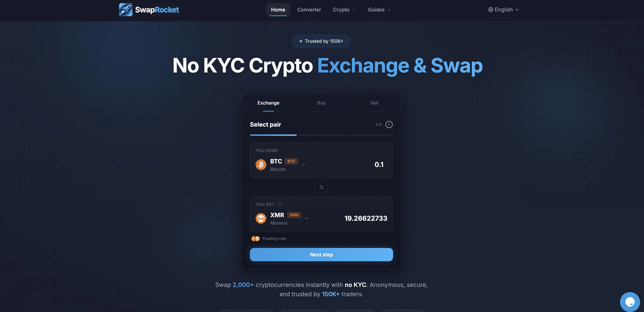Click the info icon next to YOU GET
This screenshot has height=312, width=644.
click(280, 204)
